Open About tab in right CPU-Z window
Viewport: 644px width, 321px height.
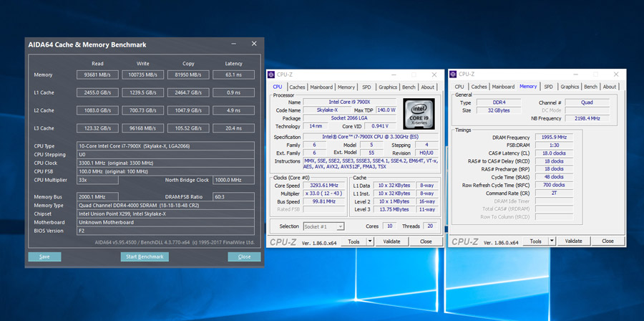tap(610, 87)
